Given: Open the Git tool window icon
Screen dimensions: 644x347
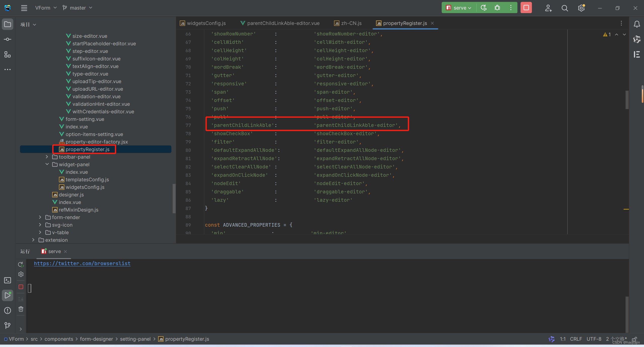Looking at the screenshot, I should (8, 326).
